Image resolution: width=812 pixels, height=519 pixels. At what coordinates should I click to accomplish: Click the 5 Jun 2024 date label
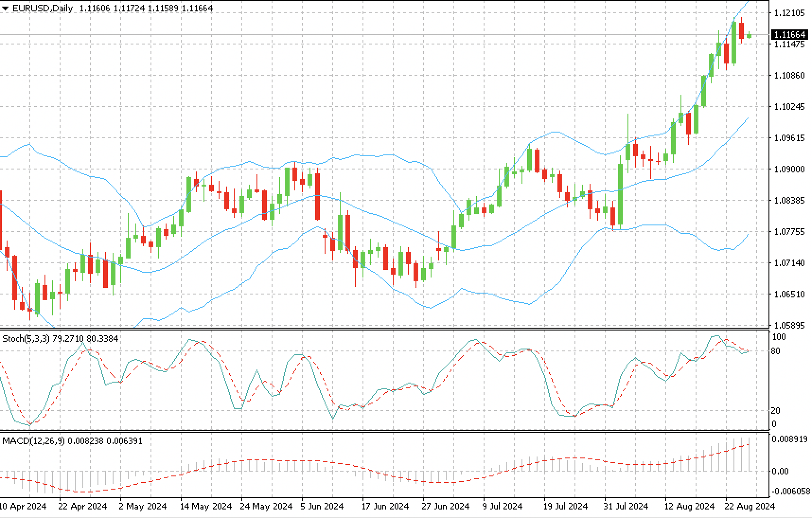point(322,506)
